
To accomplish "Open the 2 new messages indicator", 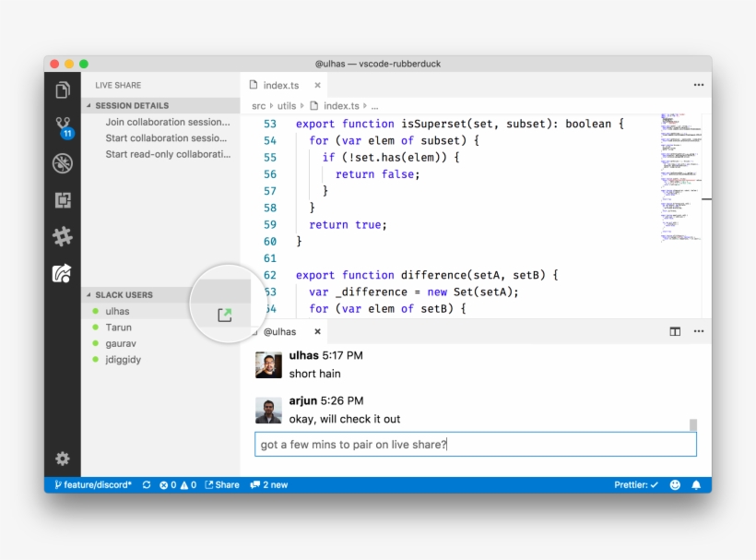I will tap(268, 484).
